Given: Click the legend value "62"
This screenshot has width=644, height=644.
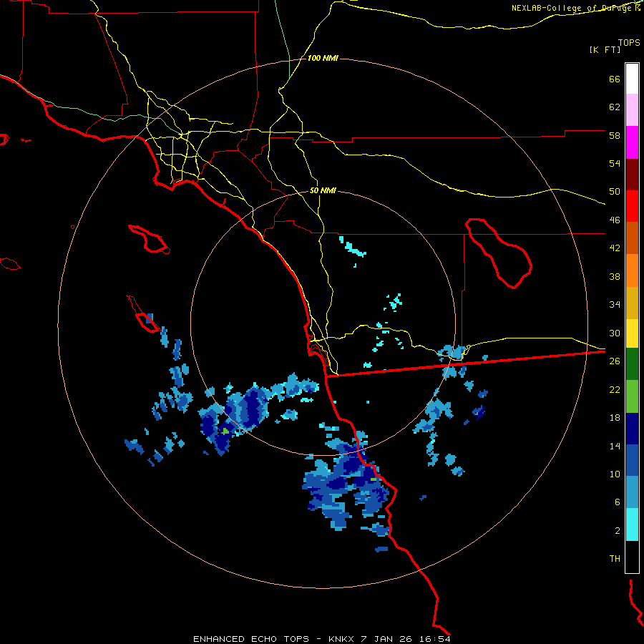Looking at the screenshot, I should click(x=615, y=107).
